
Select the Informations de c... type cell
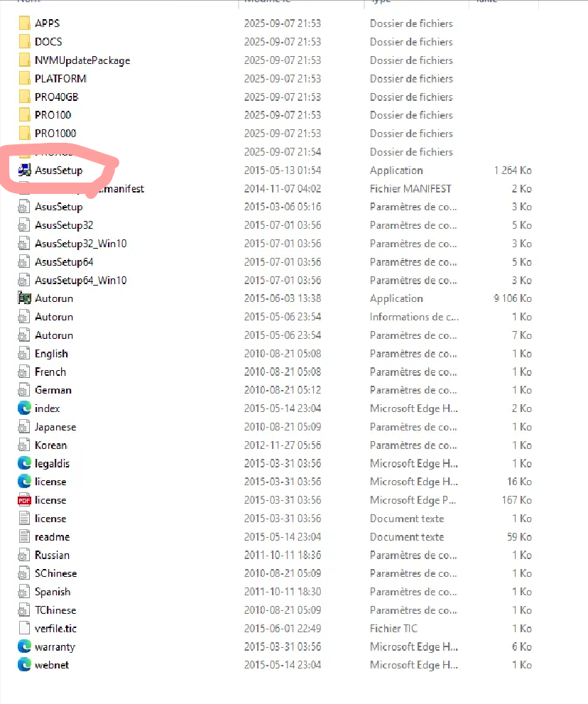pos(414,317)
